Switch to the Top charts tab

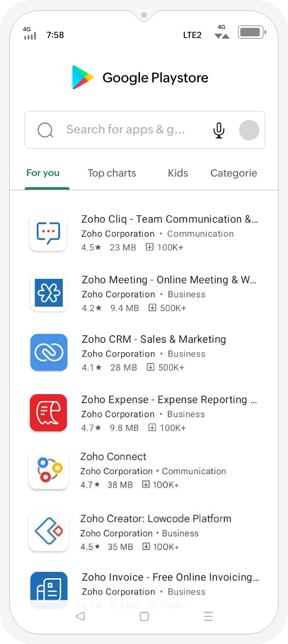click(x=112, y=173)
